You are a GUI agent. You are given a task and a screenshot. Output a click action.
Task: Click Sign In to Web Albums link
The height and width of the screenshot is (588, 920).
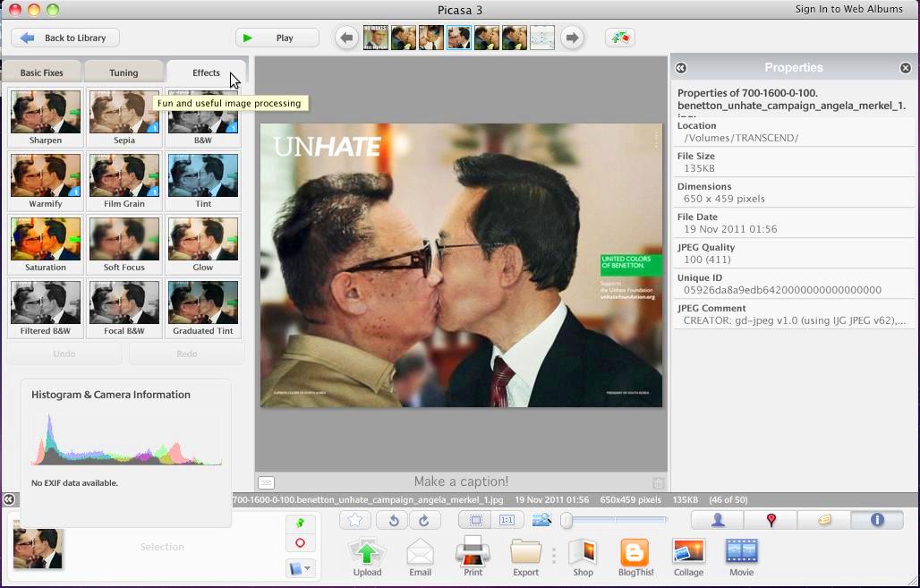tap(848, 9)
